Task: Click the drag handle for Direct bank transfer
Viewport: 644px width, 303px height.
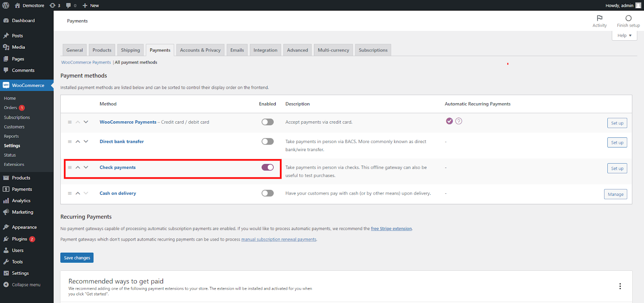Action: (70, 141)
